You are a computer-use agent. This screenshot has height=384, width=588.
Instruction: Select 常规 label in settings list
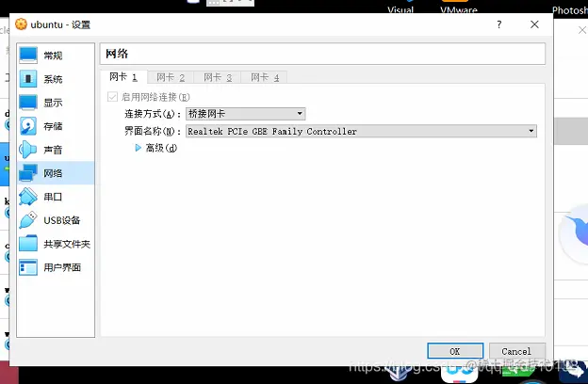point(53,56)
